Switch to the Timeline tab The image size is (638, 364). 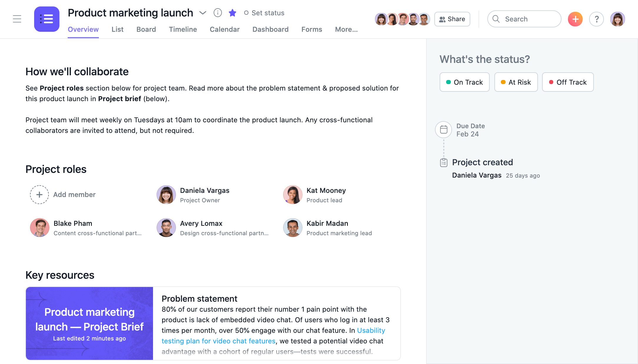pyautogui.click(x=183, y=29)
